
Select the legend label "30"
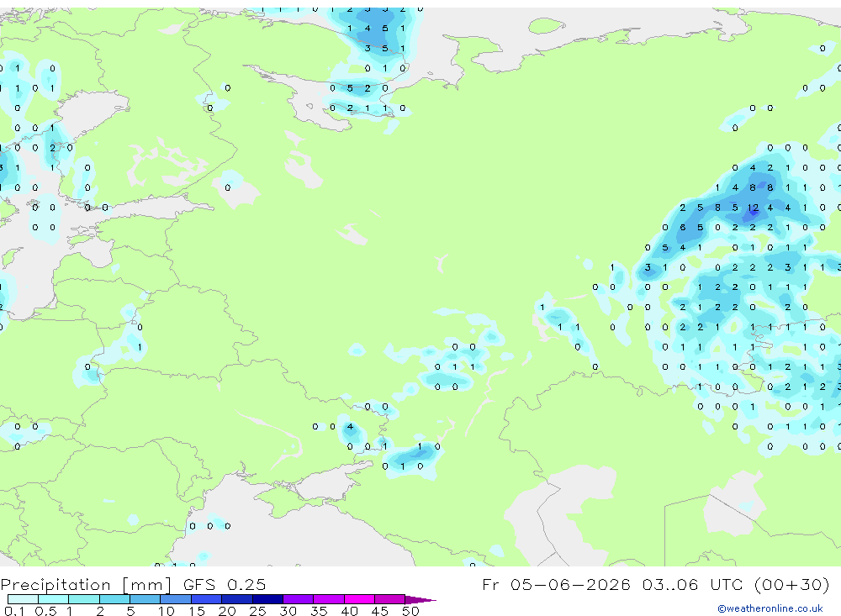(x=288, y=611)
